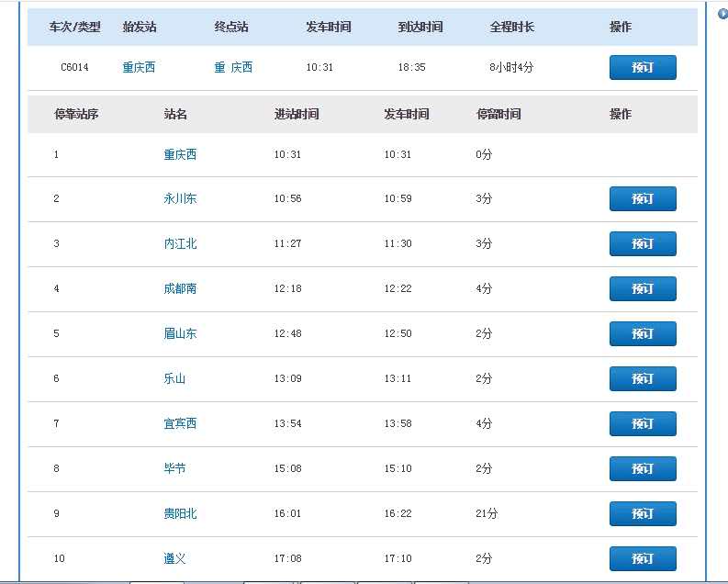Click arrival time 12:18 for 成都南
Screen dimensions: 728x584
pos(287,288)
